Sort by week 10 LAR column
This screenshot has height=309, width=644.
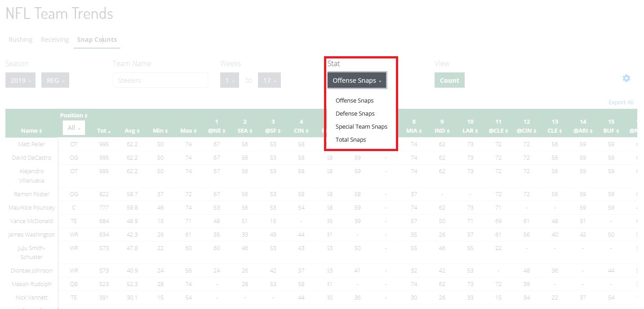point(470,126)
